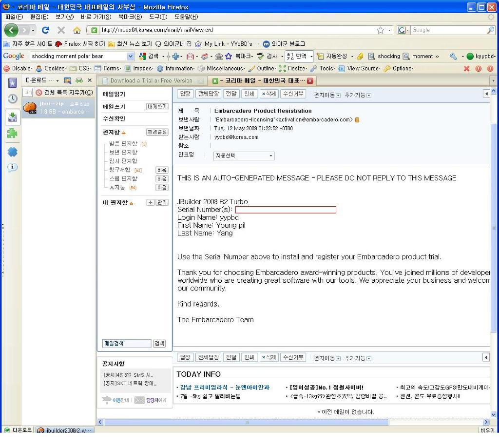Click the top 전체답장 reply all button
Screen dimensions: 499x448
[208, 94]
